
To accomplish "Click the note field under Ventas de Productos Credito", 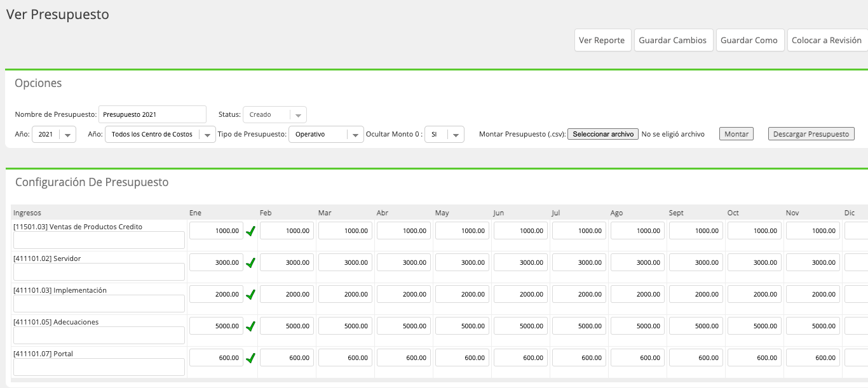I will coord(99,240).
